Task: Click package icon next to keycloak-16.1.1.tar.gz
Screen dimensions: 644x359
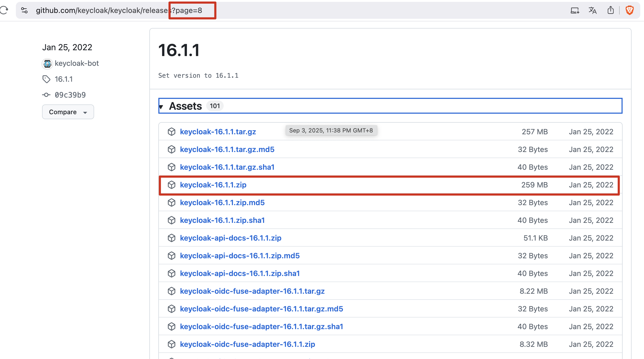Action: coord(172,132)
